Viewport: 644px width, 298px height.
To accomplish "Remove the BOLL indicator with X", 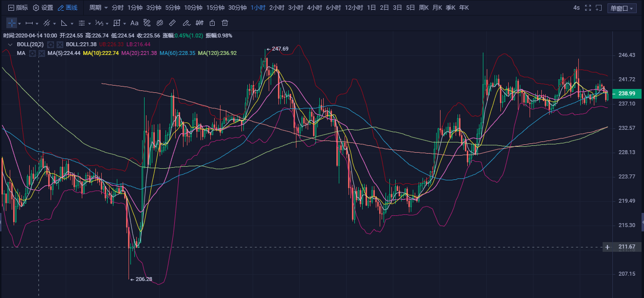I will pos(60,44).
